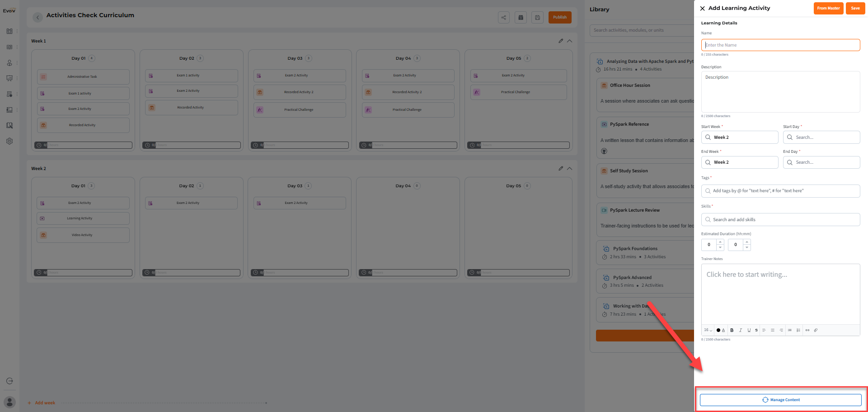This screenshot has height=412, width=868.
Task: Insert a numbered list in Trainer Notes
Action: coord(798,330)
